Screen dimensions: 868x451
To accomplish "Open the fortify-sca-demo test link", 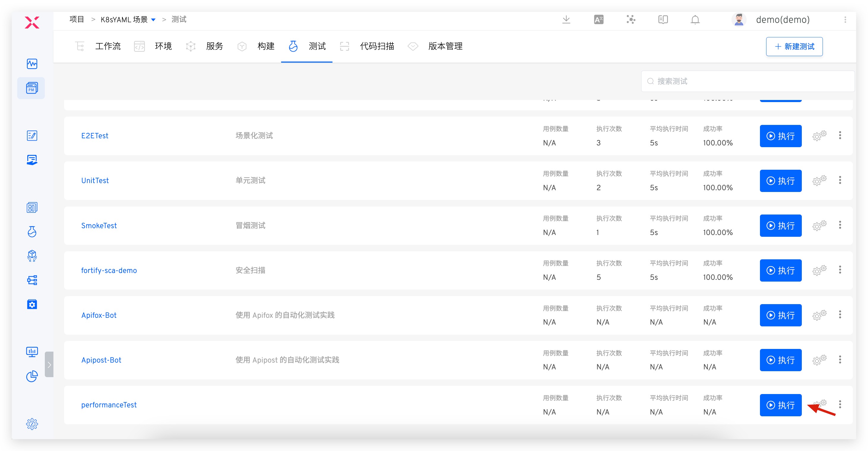I will [109, 270].
